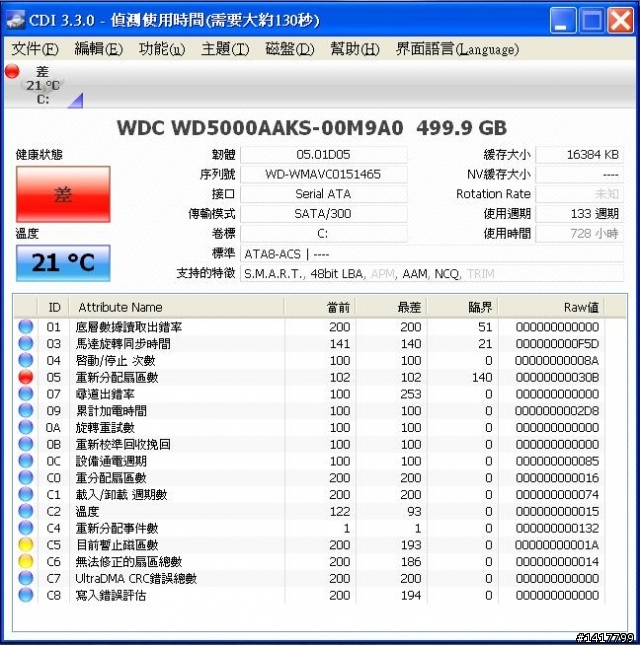Open the 功能(u) menu
This screenshot has width=640, height=646.
point(162,49)
